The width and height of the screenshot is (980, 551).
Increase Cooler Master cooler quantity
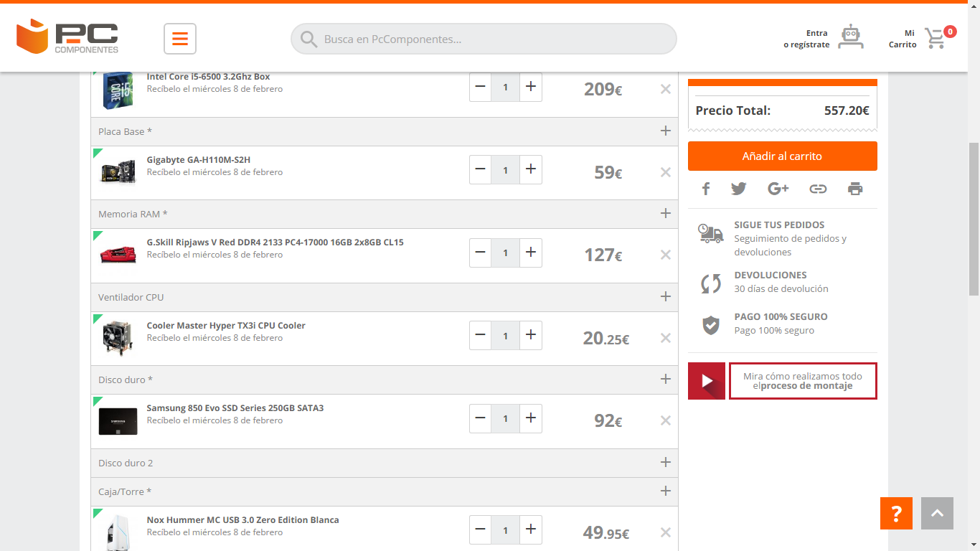coord(531,335)
